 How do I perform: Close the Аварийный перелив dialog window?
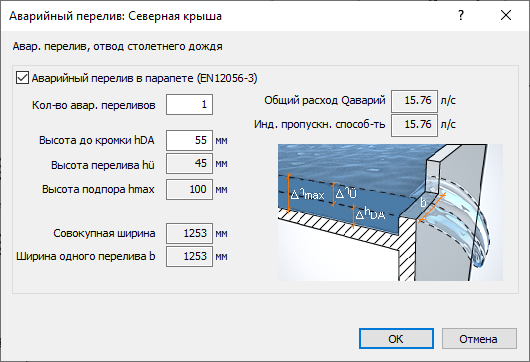click(506, 16)
